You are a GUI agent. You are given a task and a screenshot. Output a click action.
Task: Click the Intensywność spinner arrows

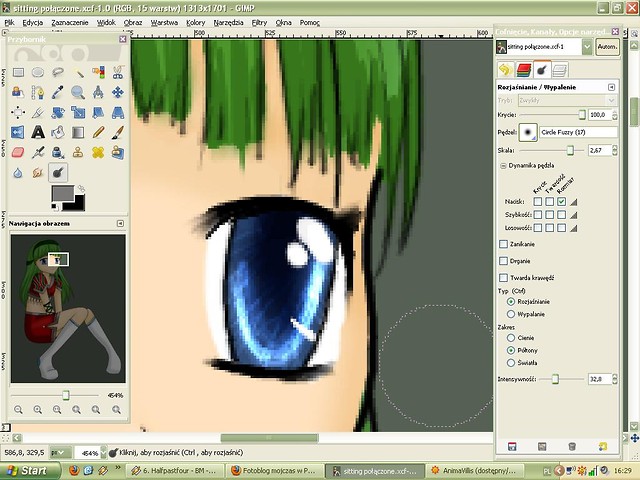click(614, 379)
